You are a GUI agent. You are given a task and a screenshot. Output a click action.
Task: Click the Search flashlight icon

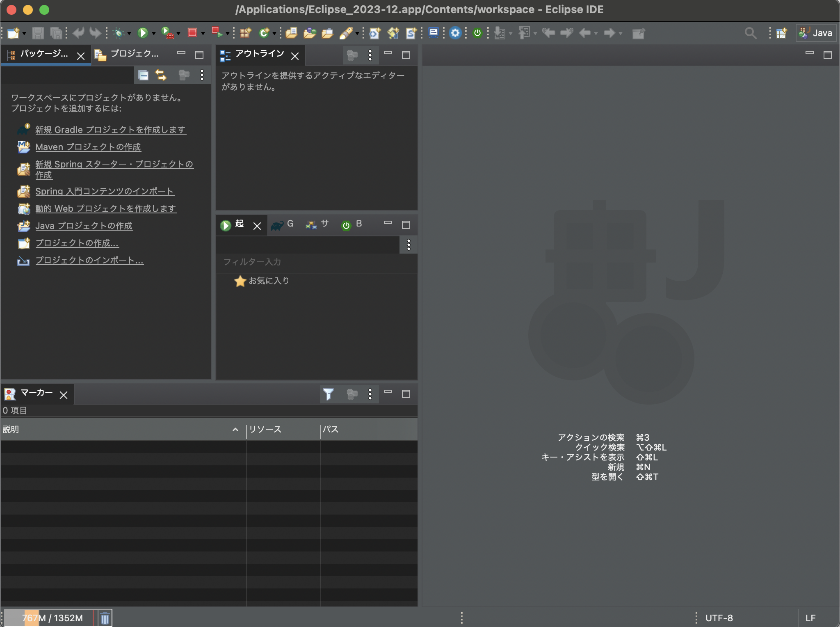346,33
